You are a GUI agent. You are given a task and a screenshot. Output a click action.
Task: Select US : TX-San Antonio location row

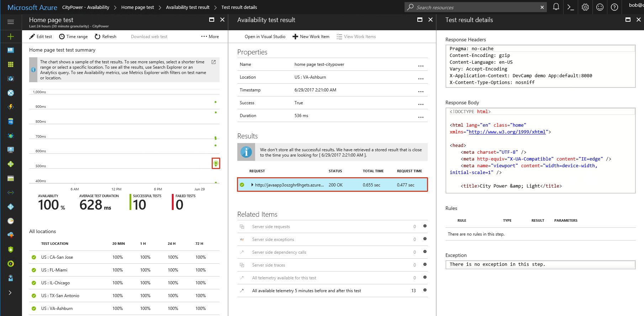coord(124,295)
